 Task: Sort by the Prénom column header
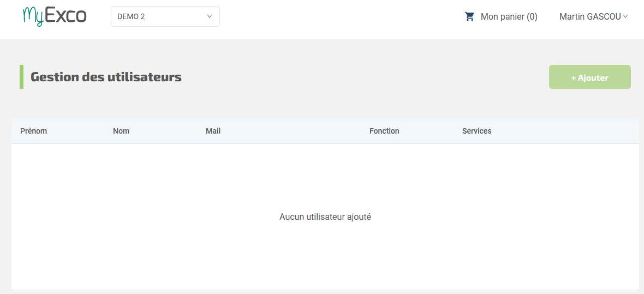tap(34, 131)
